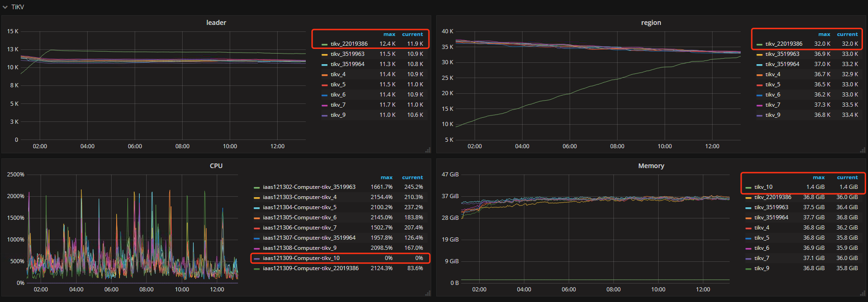Viewport: 868px width, 302px height.
Task: Sort CPU legend by current column
Action: tap(412, 177)
